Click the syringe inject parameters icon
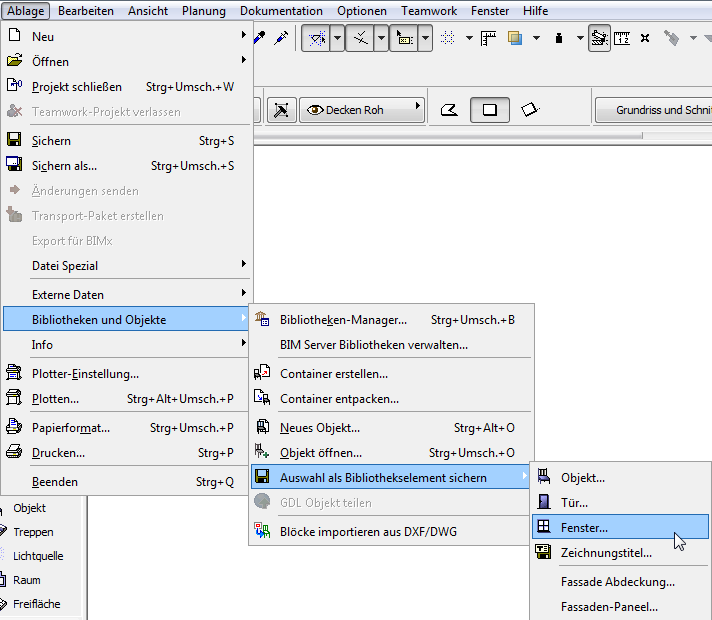This screenshot has width=712, height=620. click(282, 38)
